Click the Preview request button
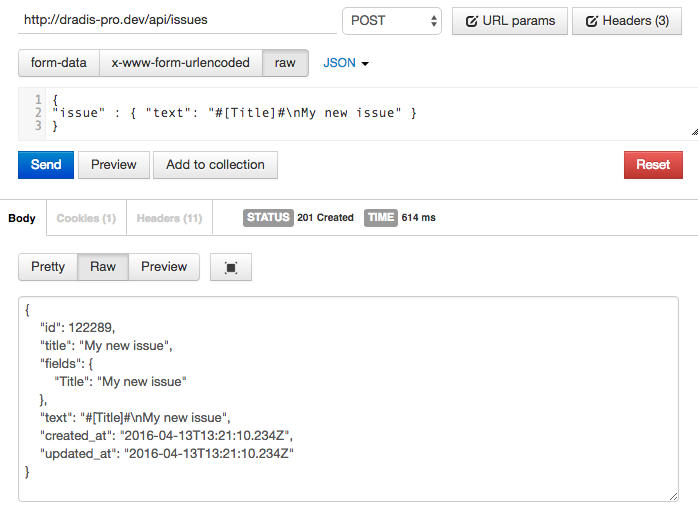This screenshot has width=698, height=515. pyautogui.click(x=114, y=165)
